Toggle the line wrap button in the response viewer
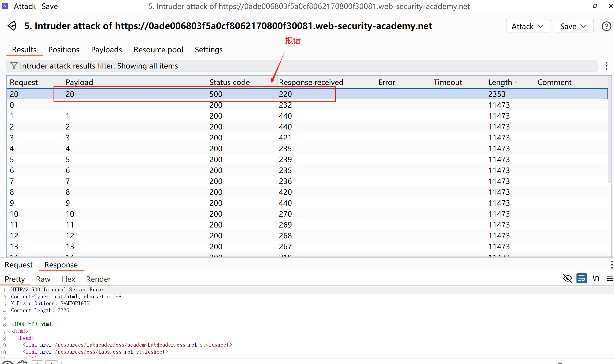 (x=581, y=278)
